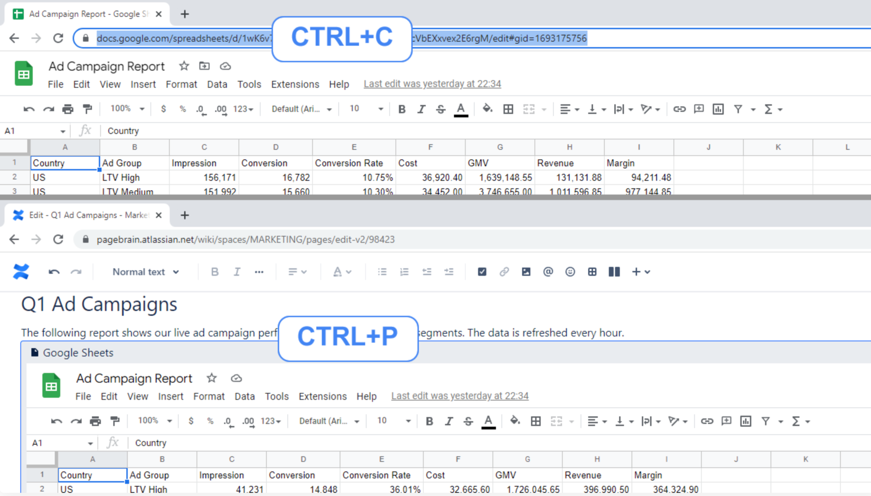Open the plus insert menu in Confluence
The height and width of the screenshot is (496, 871).
640,272
